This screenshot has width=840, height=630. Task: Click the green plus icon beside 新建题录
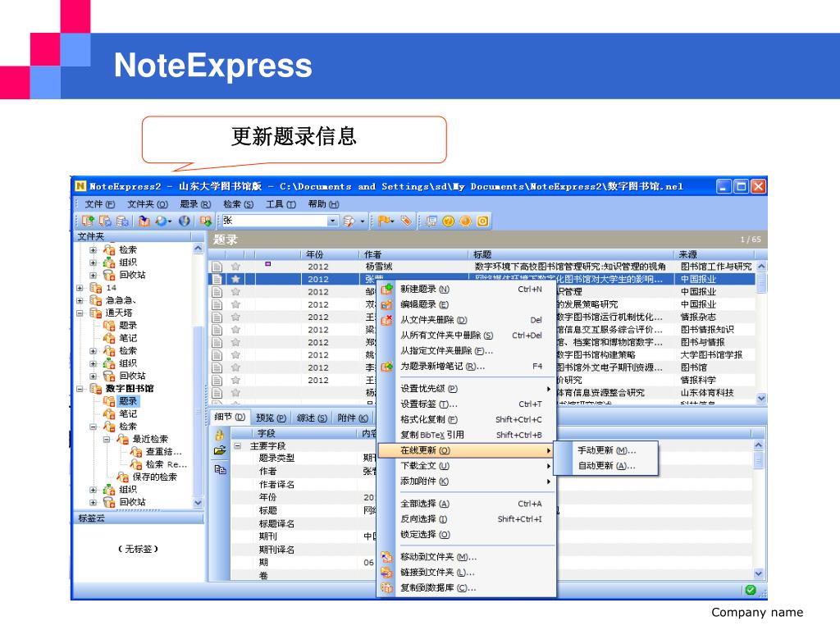point(387,290)
